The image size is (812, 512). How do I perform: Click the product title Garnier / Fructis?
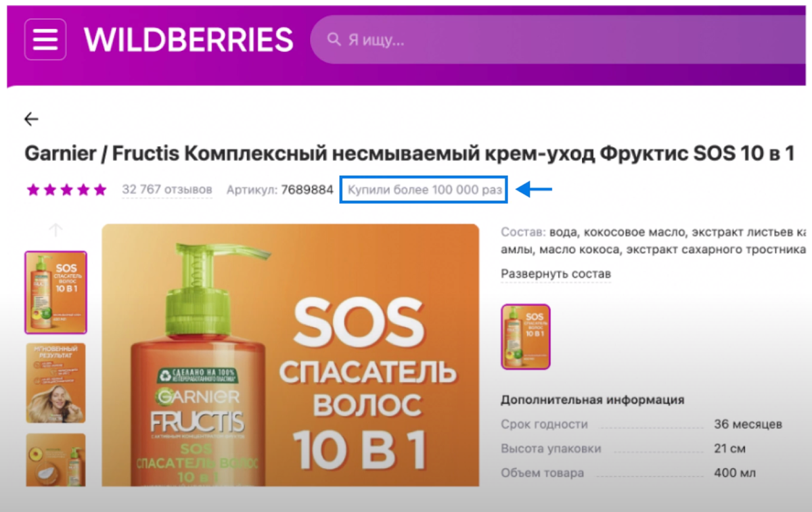[409, 154]
